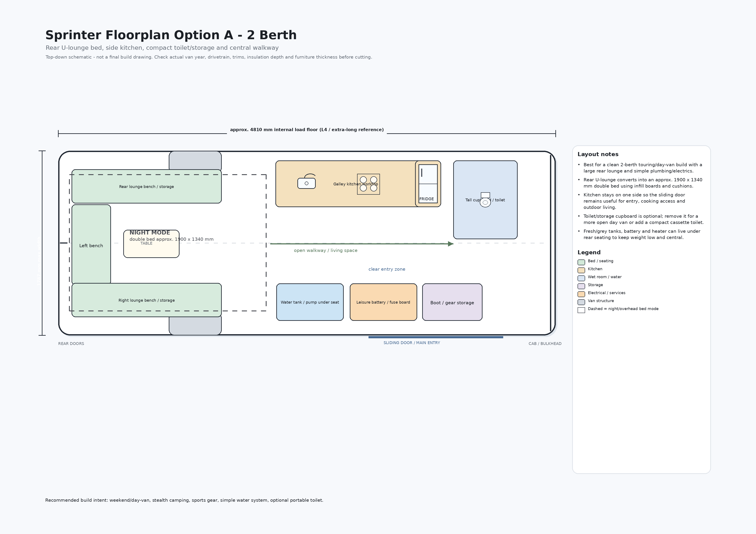Click the REAR DOORS label
The image size is (756, 534).
click(x=71, y=343)
